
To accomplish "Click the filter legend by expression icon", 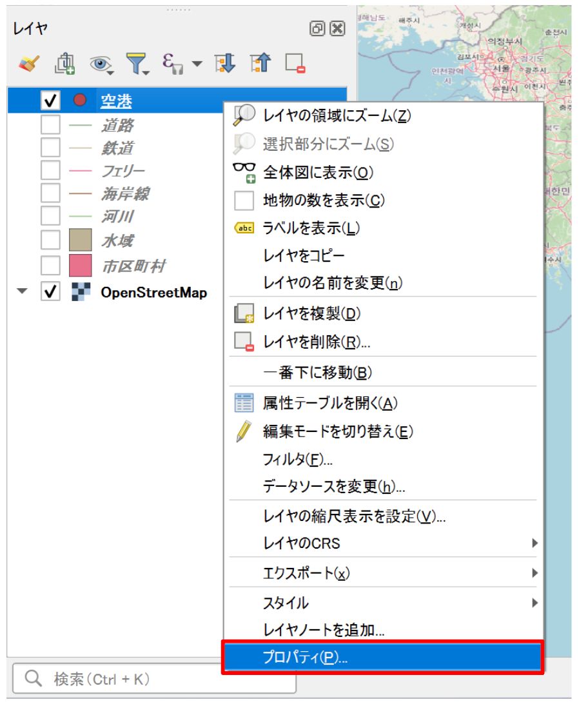I will 172,63.
